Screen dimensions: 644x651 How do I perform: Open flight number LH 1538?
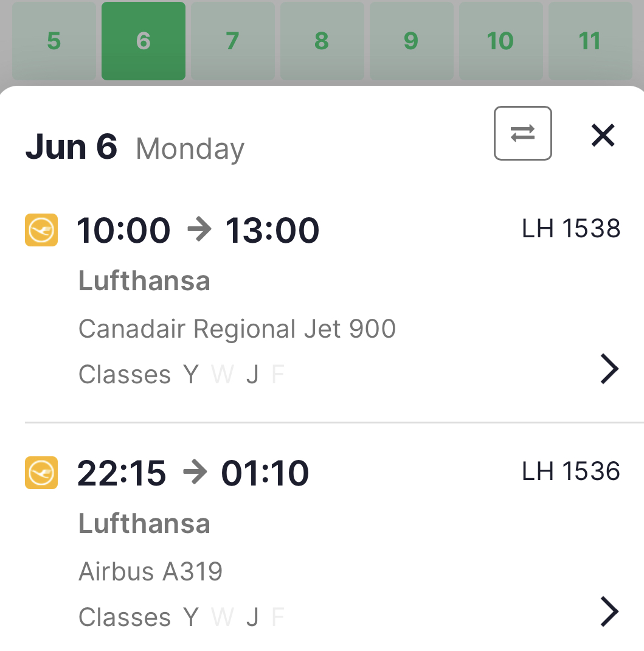(570, 229)
